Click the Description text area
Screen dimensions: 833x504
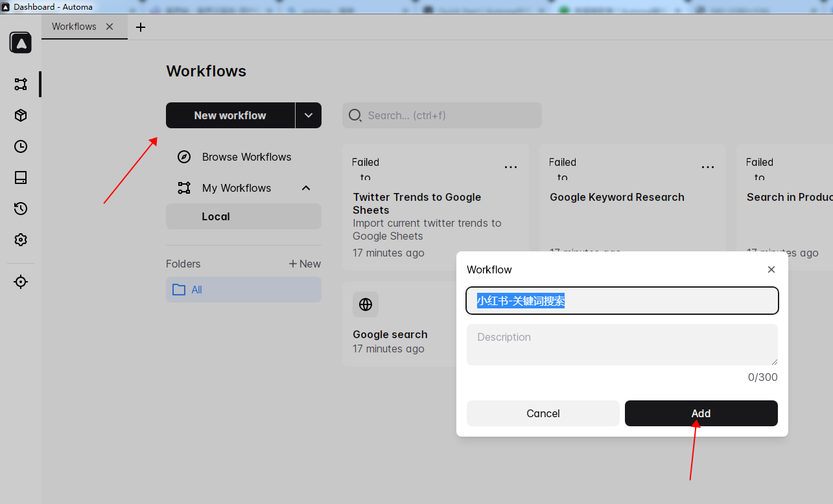[x=622, y=345]
